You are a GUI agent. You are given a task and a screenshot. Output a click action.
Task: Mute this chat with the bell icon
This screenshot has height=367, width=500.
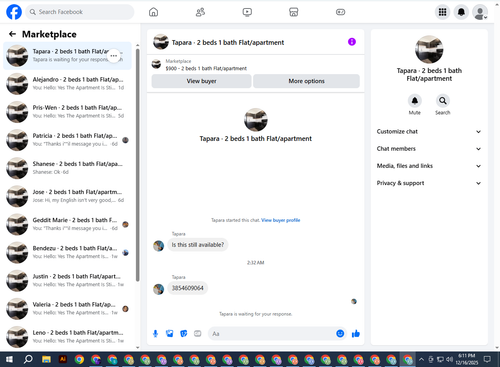[x=415, y=100]
